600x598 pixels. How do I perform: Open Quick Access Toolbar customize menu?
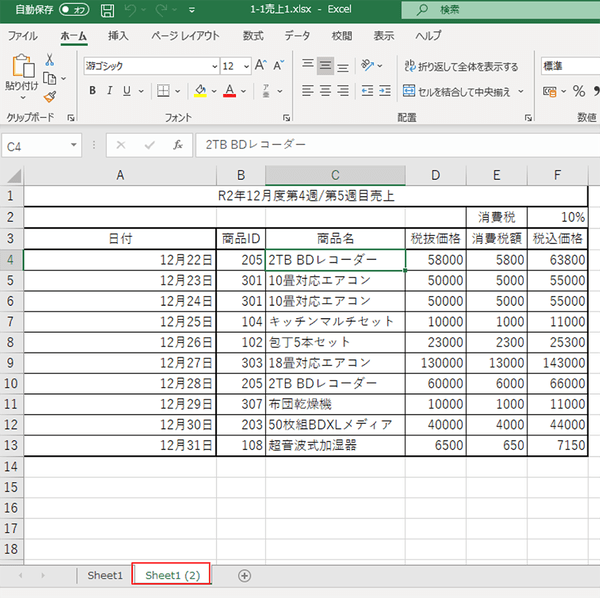(x=192, y=10)
